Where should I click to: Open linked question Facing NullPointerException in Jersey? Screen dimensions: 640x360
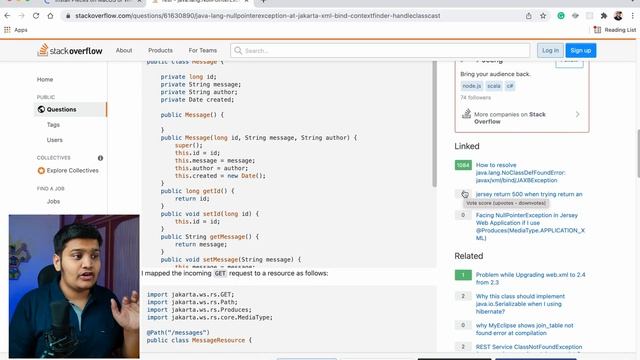point(530,227)
